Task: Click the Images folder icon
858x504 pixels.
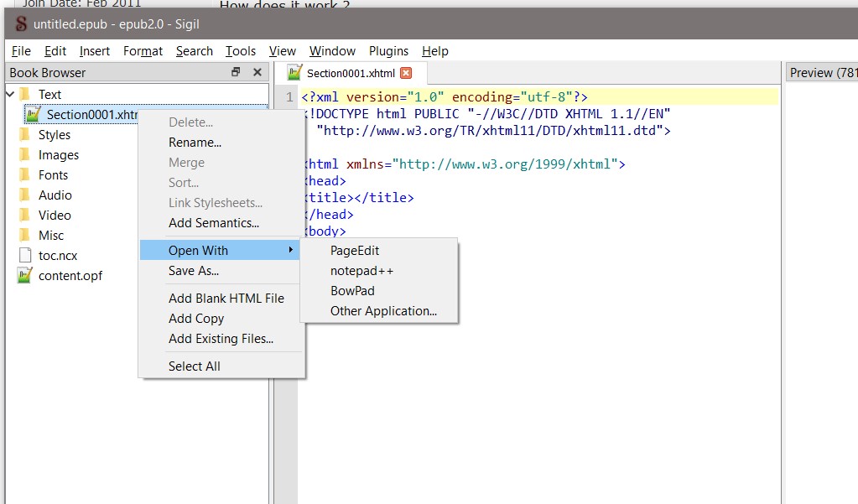Action: [x=24, y=155]
